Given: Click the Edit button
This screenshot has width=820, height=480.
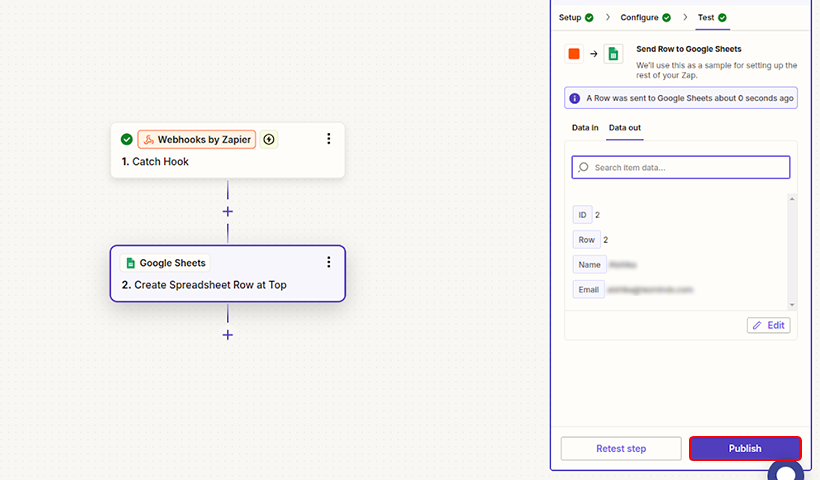Looking at the screenshot, I should pyautogui.click(x=768, y=325).
